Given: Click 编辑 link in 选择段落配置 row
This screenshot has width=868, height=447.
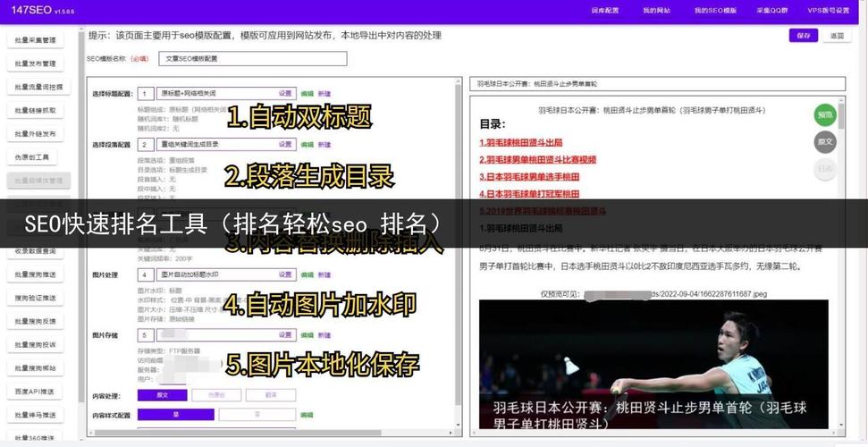Looking at the screenshot, I should click(307, 145).
